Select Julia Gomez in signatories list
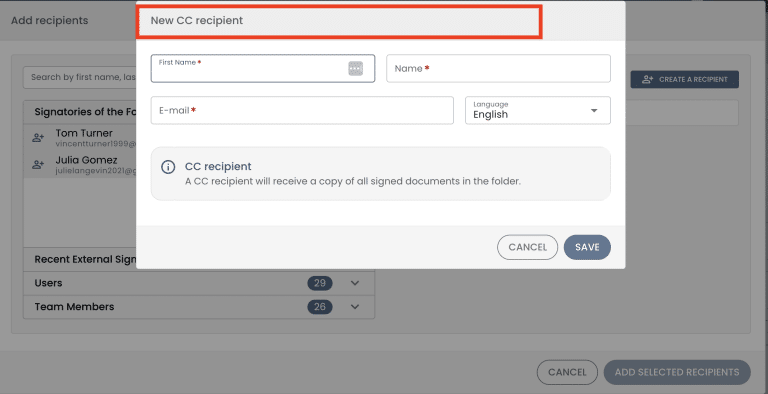Screen dimensions: 768x394 pos(80,165)
